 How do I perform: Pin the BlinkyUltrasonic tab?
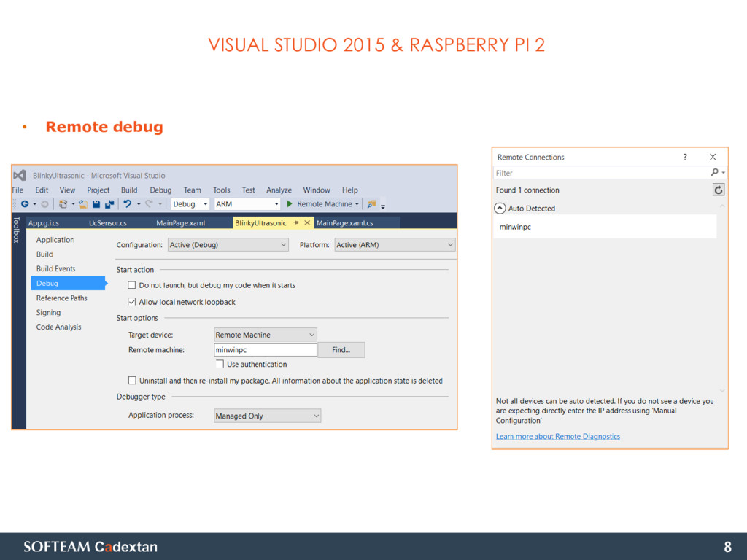296,222
